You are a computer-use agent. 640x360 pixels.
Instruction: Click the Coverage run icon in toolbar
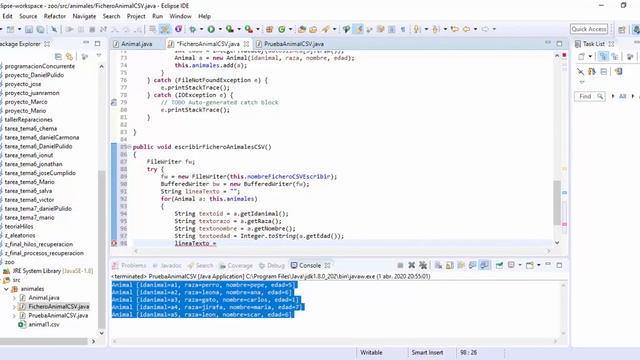click(x=230, y=29)
